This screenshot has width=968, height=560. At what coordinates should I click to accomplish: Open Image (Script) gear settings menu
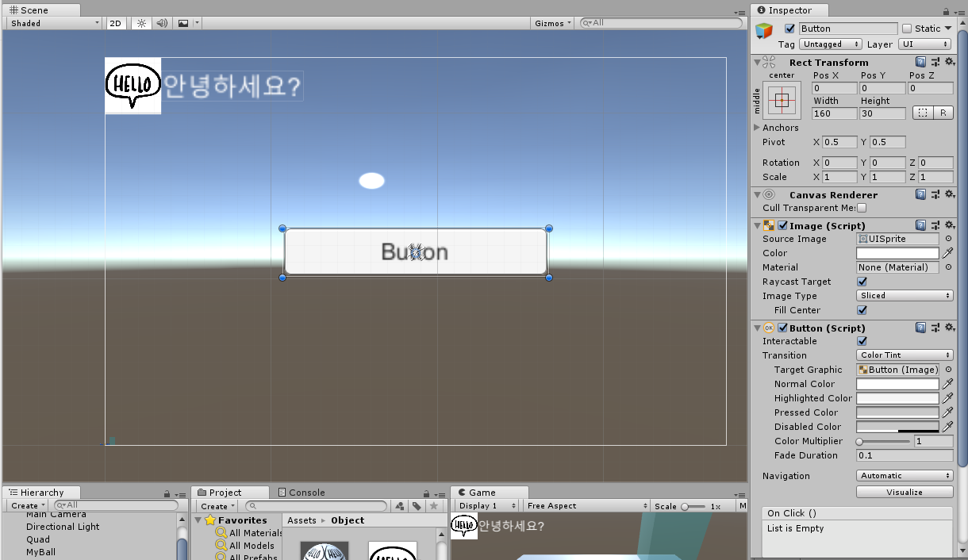tap(949, 225)
